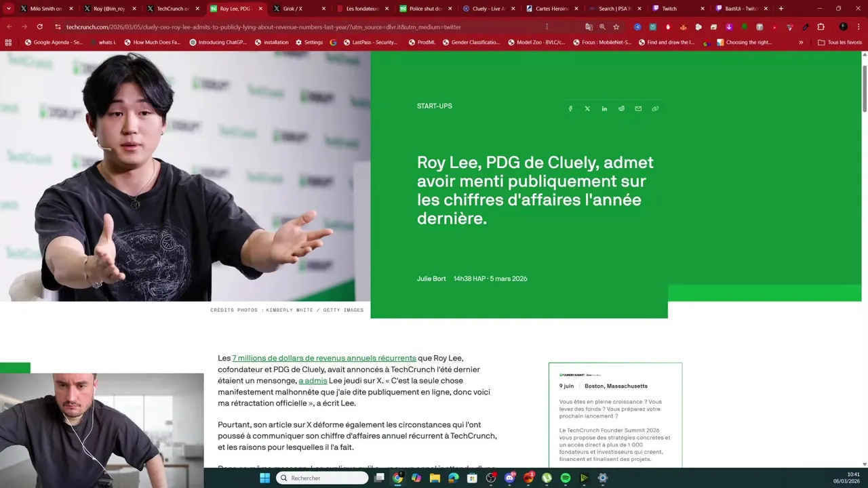
Task: Share article by email icon
Action: (638, 108)
